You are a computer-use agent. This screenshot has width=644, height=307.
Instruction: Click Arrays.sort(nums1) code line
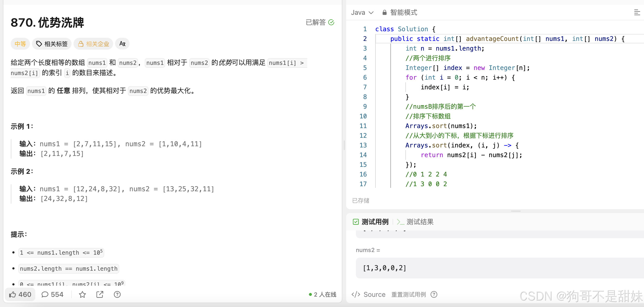[441, 126]
